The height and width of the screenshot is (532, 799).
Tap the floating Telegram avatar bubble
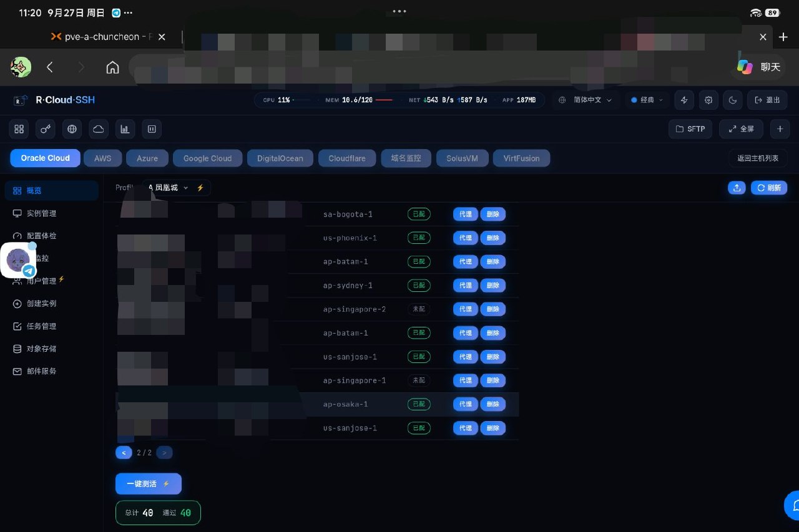click(x=18, y=260)
